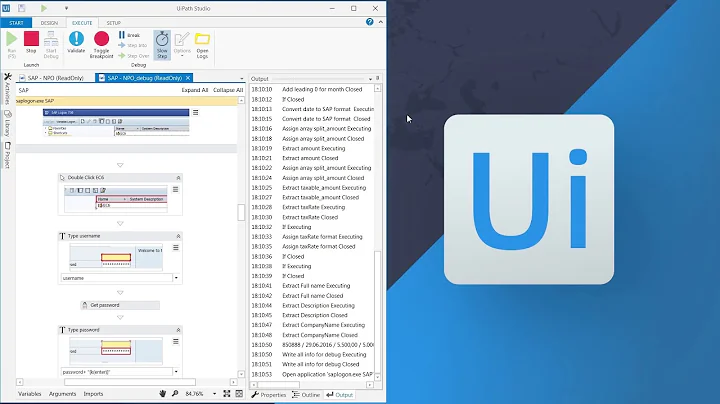This screenshot has height=404, width=720.
Task: Close the SAP - NPO_debug tab
Action: pos(188,78)
